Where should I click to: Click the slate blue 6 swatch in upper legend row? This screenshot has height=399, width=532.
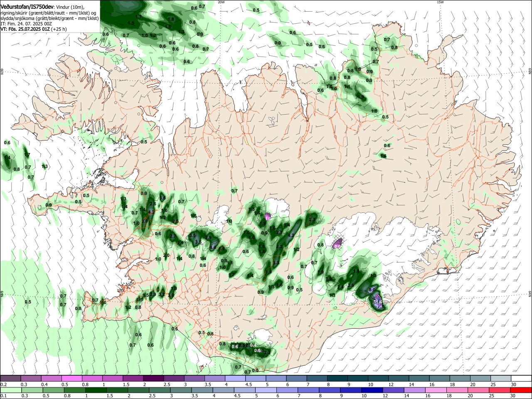click(x=296, y=378)
